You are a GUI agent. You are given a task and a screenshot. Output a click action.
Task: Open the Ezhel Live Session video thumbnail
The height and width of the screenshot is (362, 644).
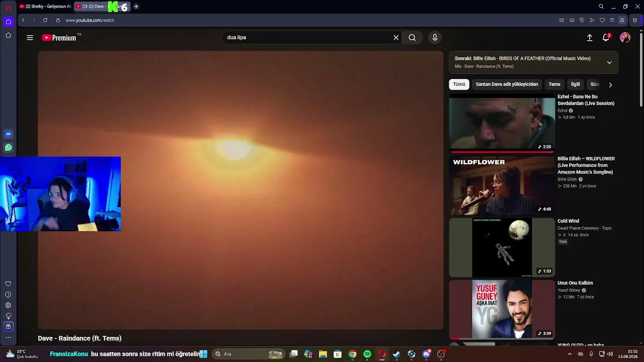pyautogui.click(x=502, y=123)
